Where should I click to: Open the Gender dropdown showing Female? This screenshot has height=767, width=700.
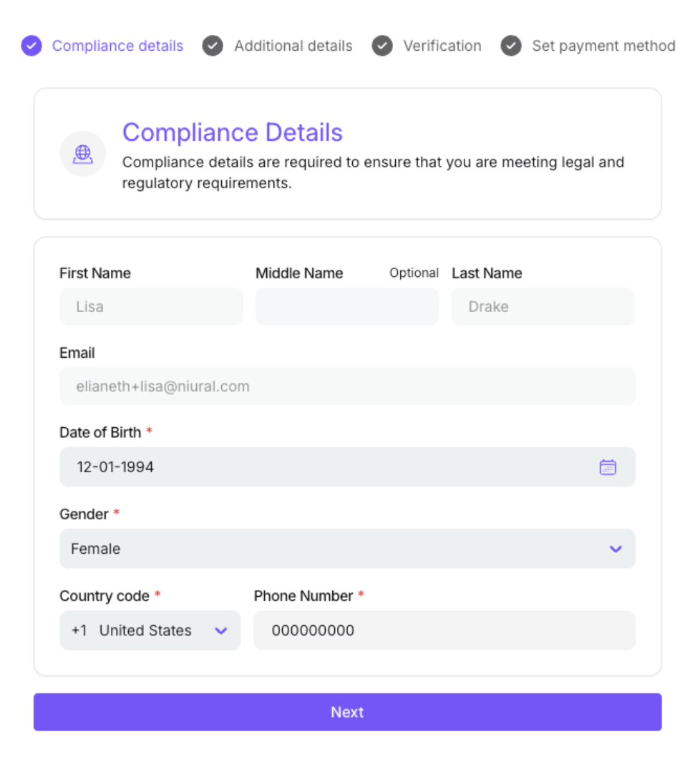pyautogui.click(x=336, y=549)
